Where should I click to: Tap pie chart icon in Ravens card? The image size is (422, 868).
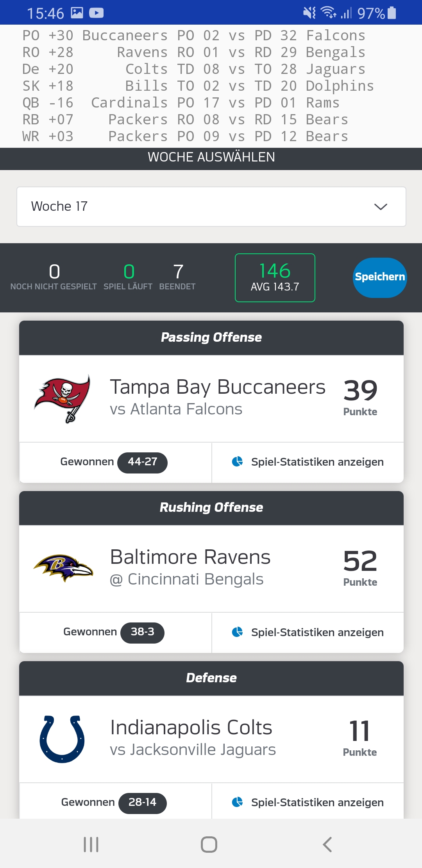(x=237, y=632)
